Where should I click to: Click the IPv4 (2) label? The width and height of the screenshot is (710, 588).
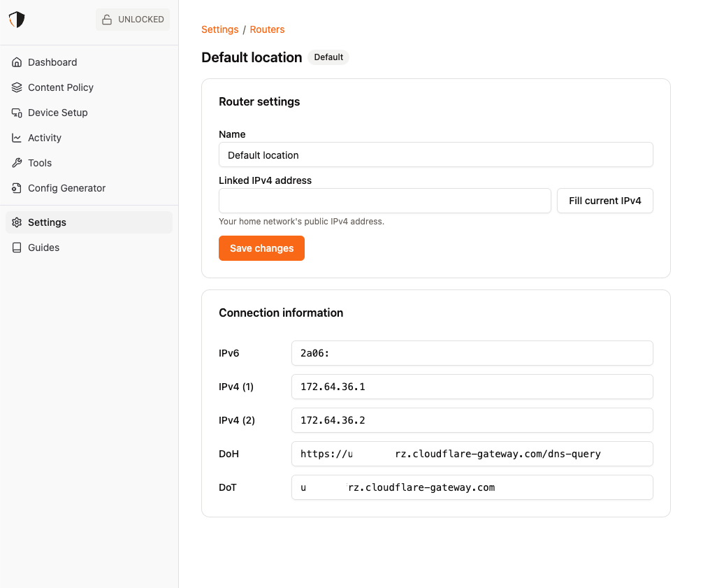[x=237, y=420]
